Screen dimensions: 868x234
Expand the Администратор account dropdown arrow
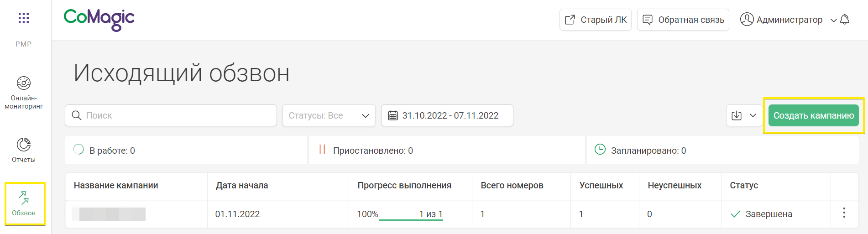833,20
